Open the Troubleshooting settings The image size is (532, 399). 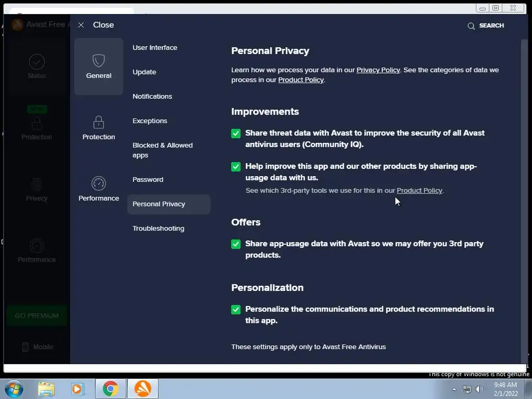[158, 229]
